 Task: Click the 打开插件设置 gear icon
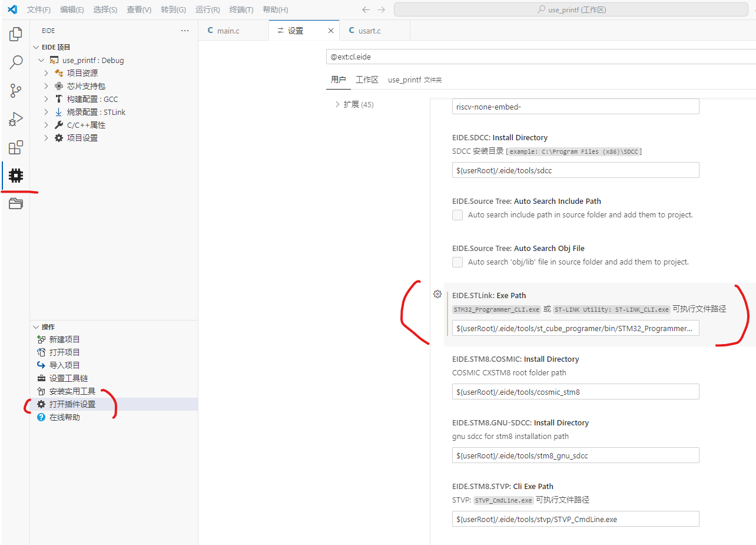tap(41, 404)
